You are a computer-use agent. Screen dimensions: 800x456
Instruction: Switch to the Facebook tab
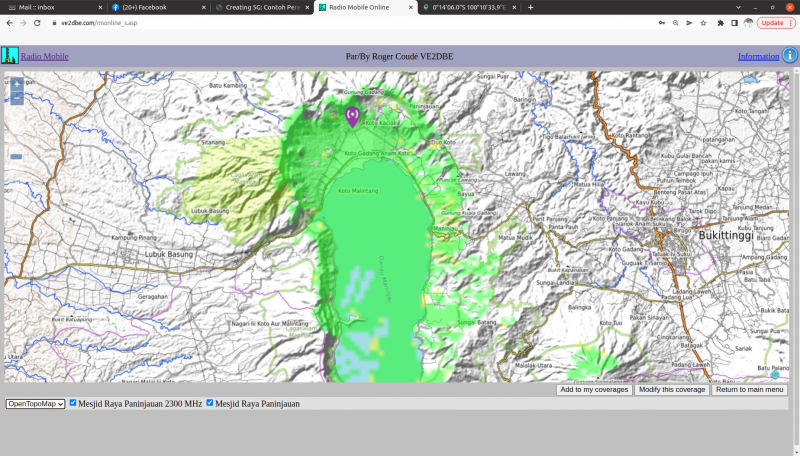click(x=155, y=7)
